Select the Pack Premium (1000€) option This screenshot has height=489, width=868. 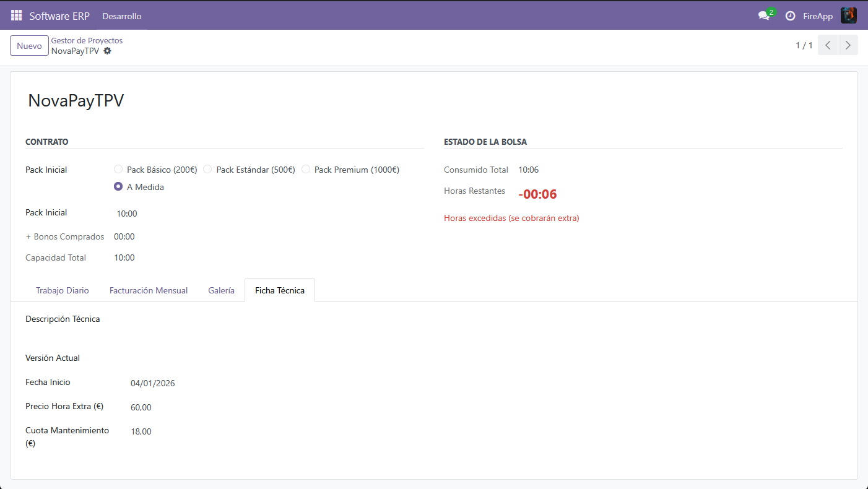(x=306, y=170)
